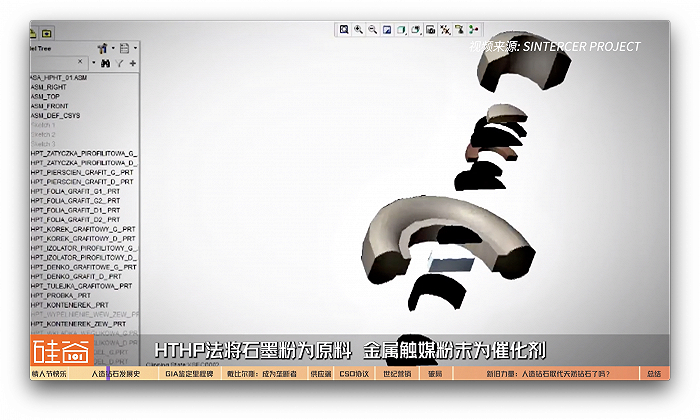Select HPT_TULEJKA_GRAFITOWA_PRT in model tree
Image resolution: width=700 pixels, height=420 pixels.
(x=82, y=285)
